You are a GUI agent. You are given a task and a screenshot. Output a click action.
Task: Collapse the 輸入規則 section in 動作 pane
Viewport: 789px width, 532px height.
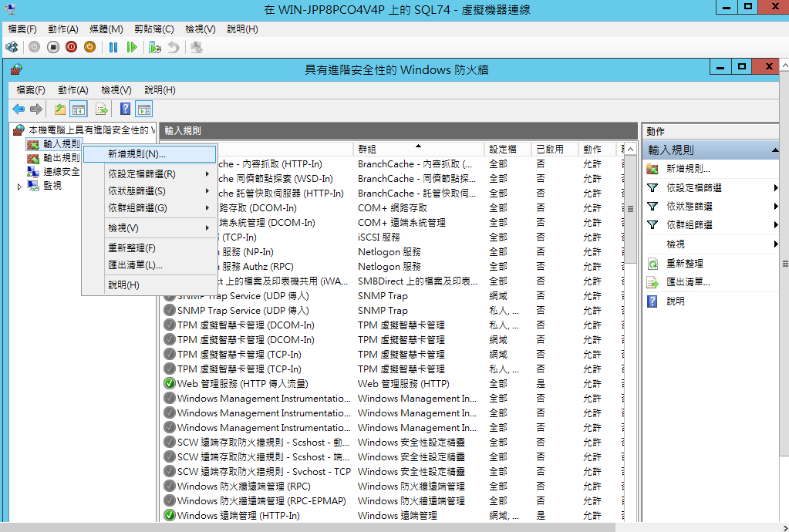pos(774,150)
